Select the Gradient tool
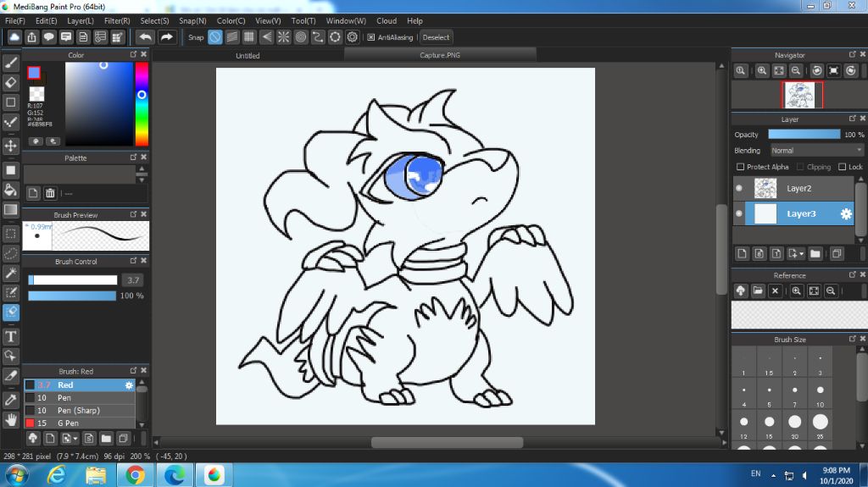Image resolution: width=868 pixels, height=487 pixels. coord(10,210)
